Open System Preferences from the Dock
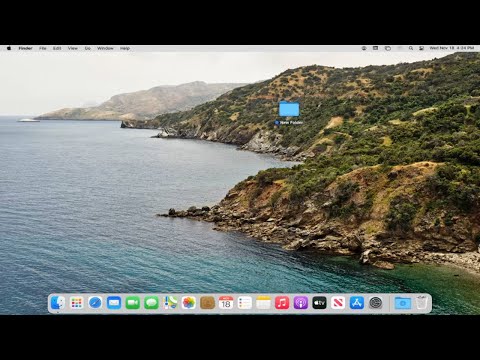This screenshot has height=360, width=480. 376,303
